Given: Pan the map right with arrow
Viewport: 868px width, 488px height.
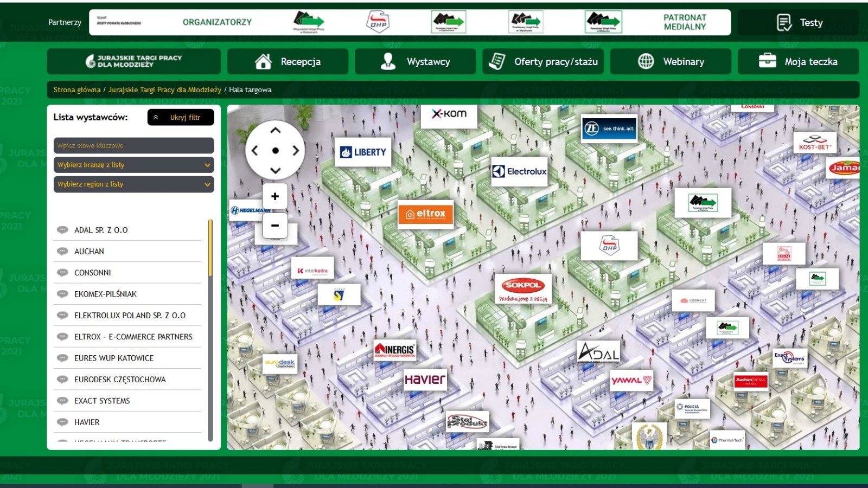Looking at the screenshot, I should point(296,151).
